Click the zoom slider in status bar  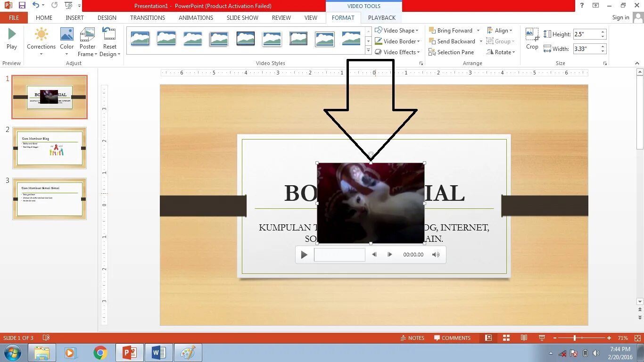582,338
